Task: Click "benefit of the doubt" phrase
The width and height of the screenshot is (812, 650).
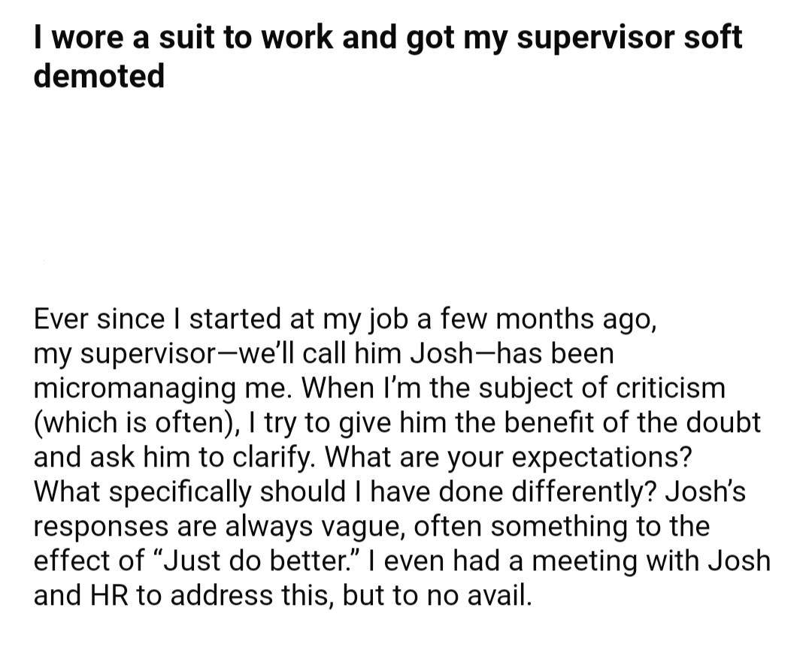Action: pos(632,422)
